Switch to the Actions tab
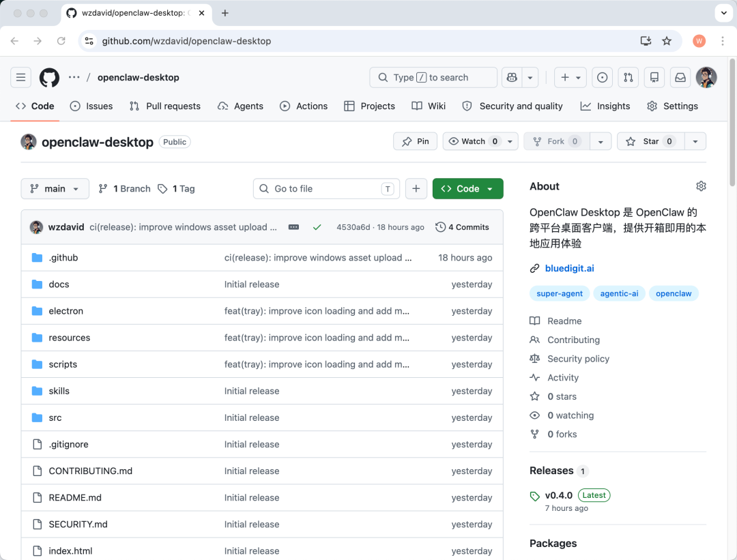Image resolution: width=737 pixels, height=560 pixels. 304,106
